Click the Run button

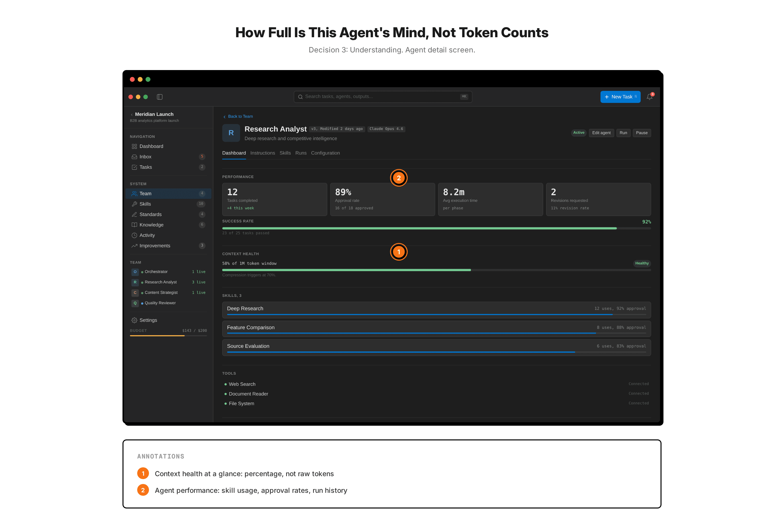click(x=623, y=133)
